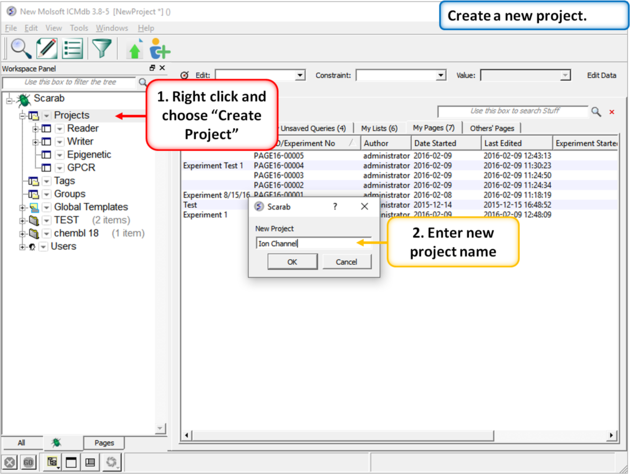Open the Constraint dropdown combo box
This screenshot has width=630, height=474.
coord(400,75)
